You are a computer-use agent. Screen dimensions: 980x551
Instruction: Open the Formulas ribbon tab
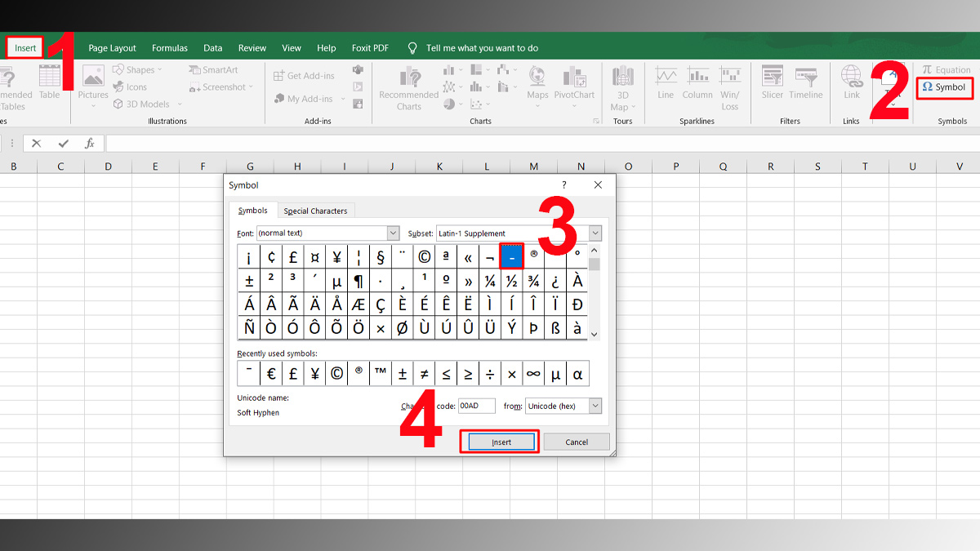[x=169, y=47]
